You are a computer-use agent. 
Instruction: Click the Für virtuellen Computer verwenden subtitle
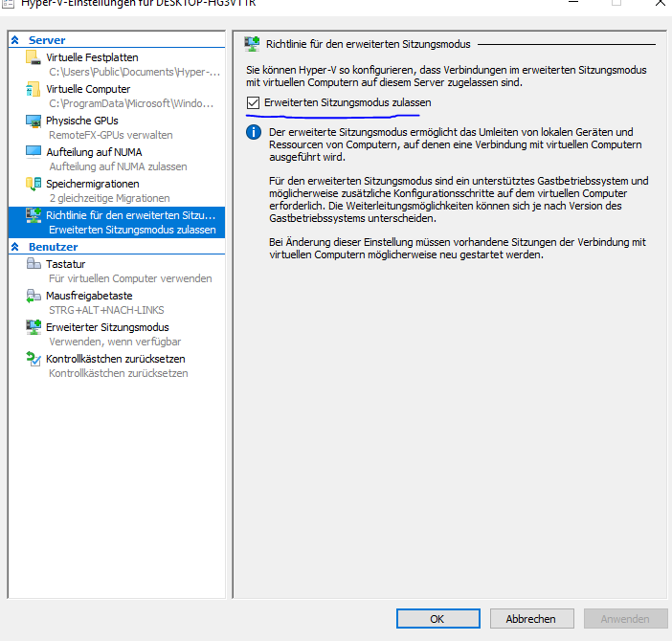[130, 278]
